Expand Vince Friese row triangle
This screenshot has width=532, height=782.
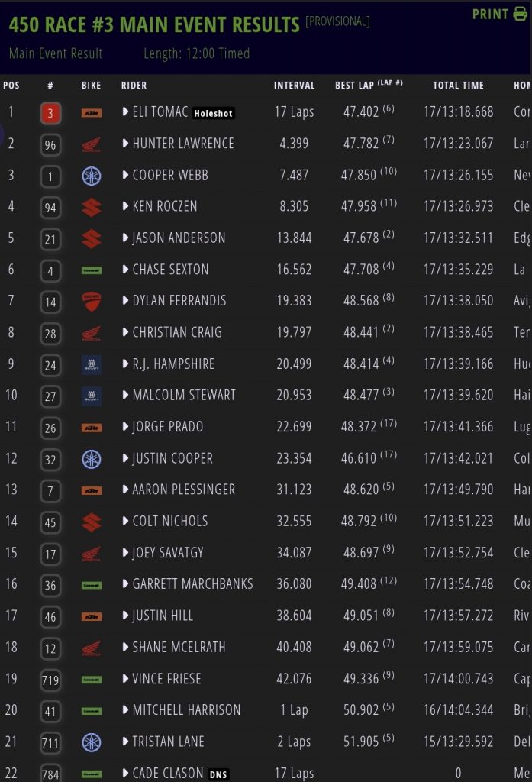(126, 678)
